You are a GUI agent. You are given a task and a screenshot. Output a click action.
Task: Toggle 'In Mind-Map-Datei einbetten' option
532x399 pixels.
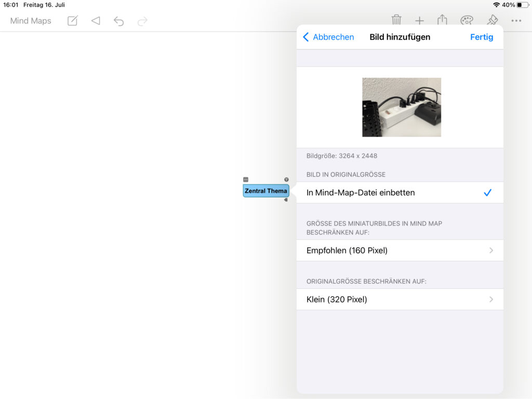[361, 193]
